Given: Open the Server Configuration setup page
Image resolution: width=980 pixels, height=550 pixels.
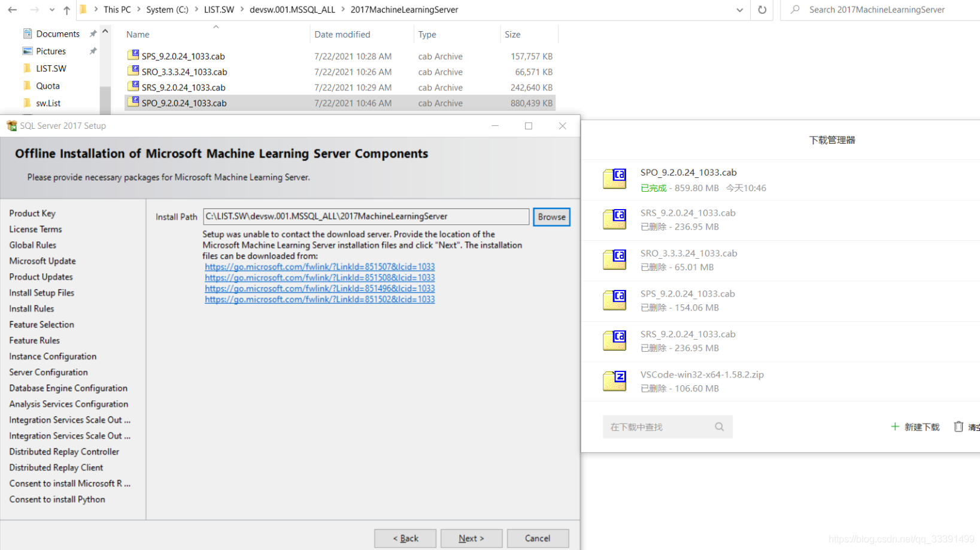Looking at the screenshot, I should pos(48,372).
